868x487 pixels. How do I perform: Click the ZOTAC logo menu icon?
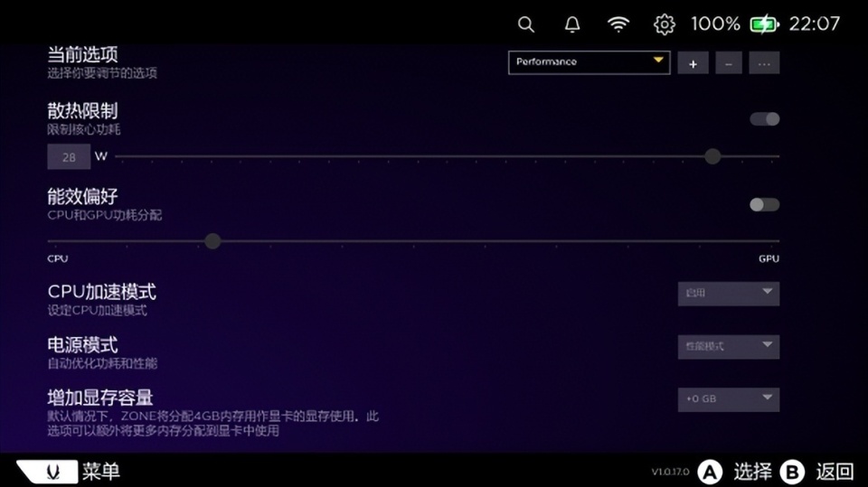[46, 471]
